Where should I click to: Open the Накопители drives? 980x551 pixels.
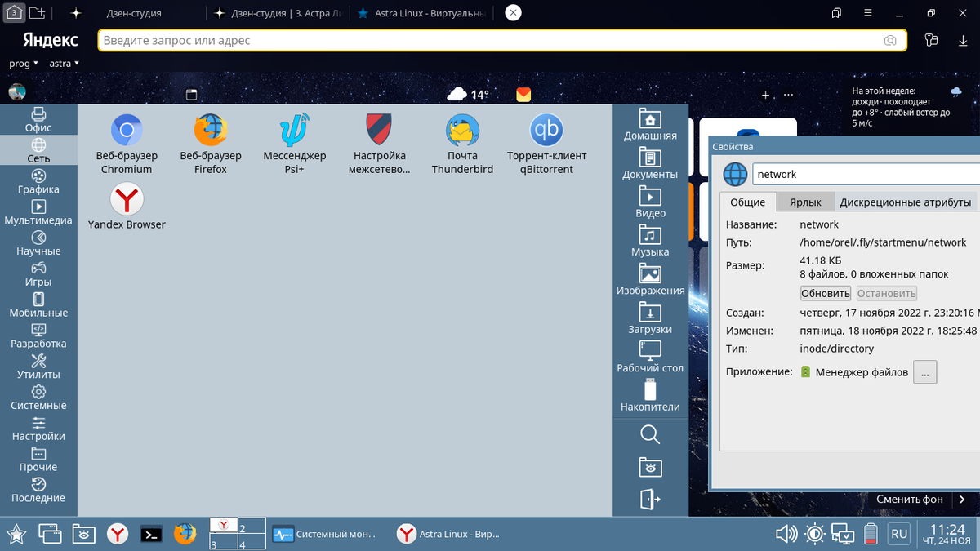pos(650,396)
